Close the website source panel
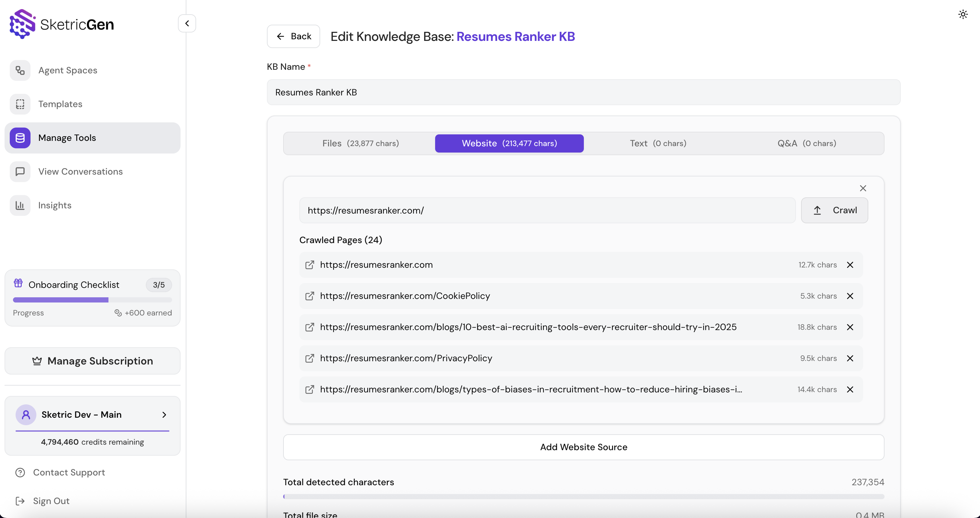 click(x=863, y=188)
